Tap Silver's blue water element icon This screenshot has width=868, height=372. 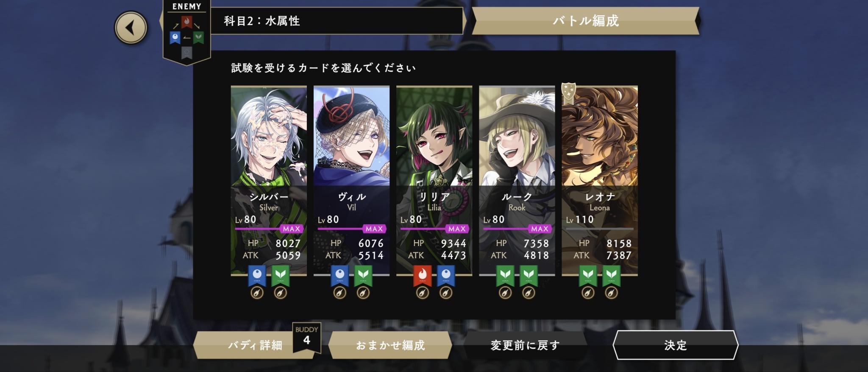click(x=257, y=276)
